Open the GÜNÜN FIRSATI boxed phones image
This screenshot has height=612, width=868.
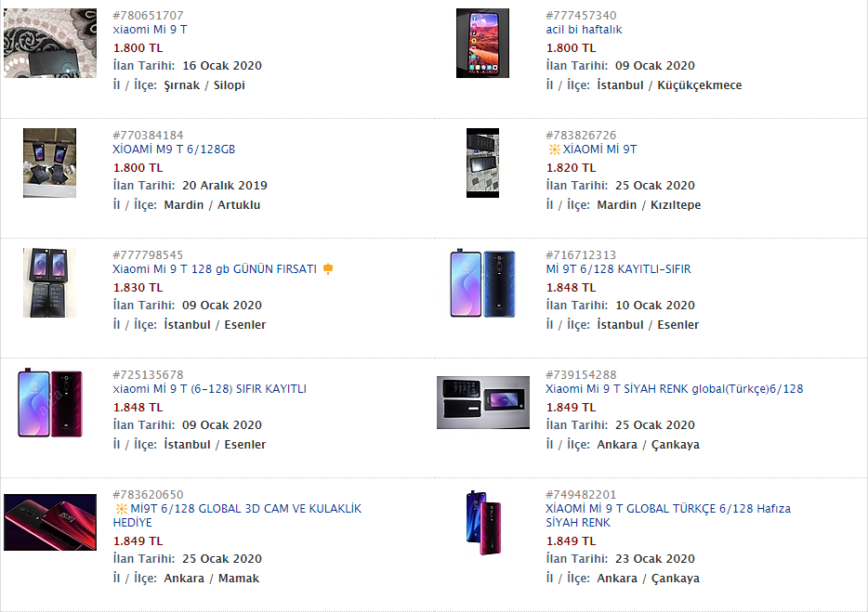[50, 282]
